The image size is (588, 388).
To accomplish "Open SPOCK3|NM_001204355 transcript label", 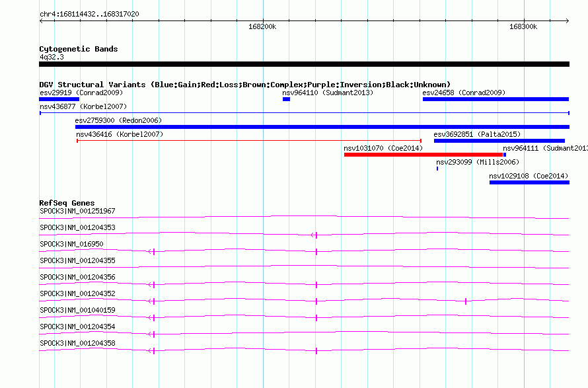I will coord(77,261).
